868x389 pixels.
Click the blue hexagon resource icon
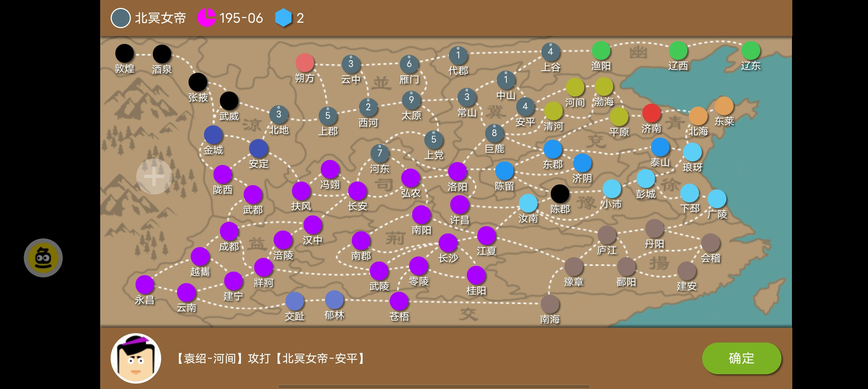(283, 18)
